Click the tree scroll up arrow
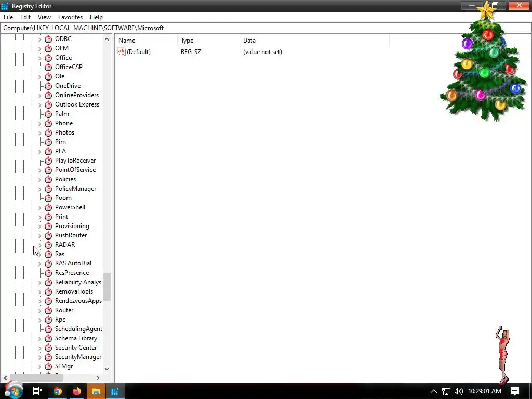 (x=107, y=39)
